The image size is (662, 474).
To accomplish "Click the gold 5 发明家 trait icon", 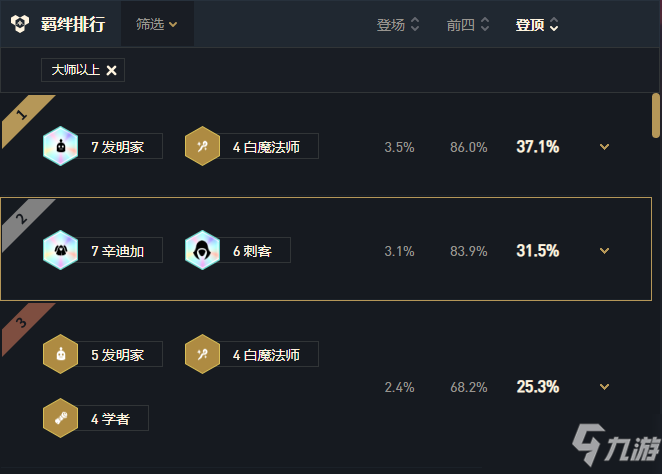I will pyautogui.click(x=60, y=354).
